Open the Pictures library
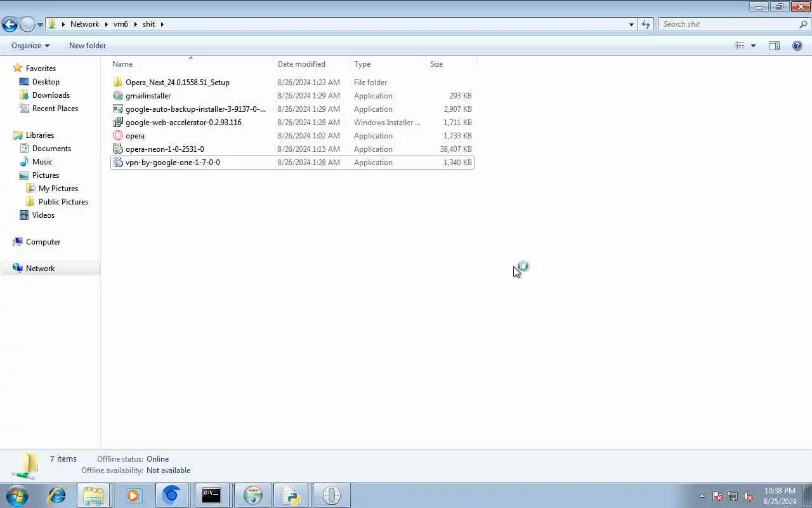The width and height of the screenshot is (812, 508). click(x=46, y=175)
